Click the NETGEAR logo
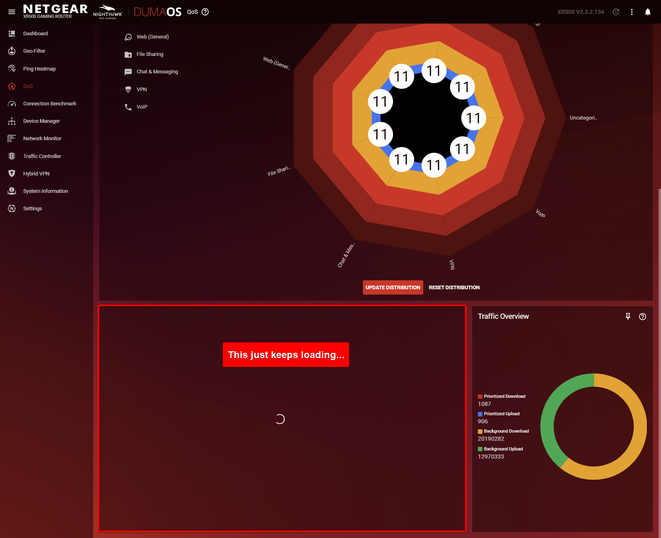Image resolution: width=661 pixels, height=538 pixels. (55, 11)
